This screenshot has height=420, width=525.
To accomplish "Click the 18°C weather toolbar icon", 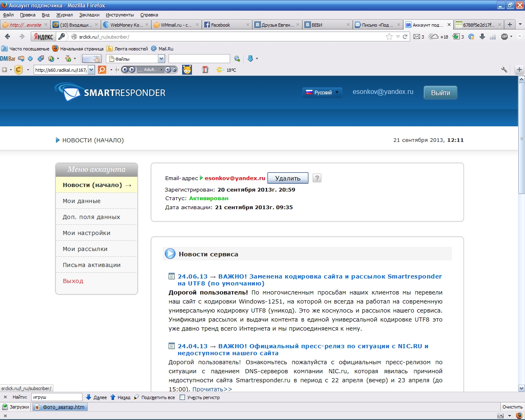I will (226, 70).
